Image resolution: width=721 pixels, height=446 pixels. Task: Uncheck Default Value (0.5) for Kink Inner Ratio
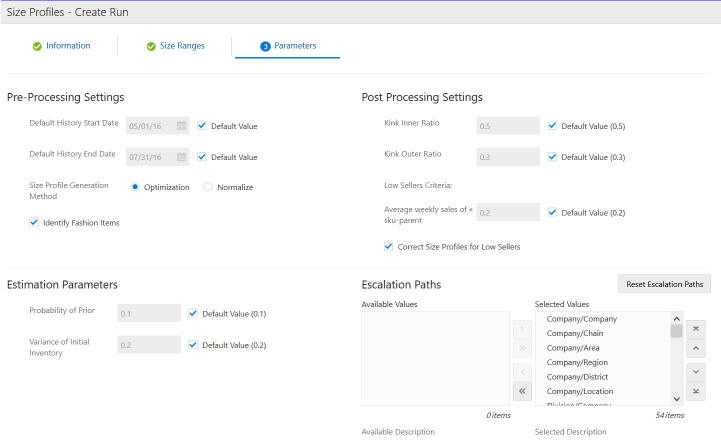[x=552, y=126]
